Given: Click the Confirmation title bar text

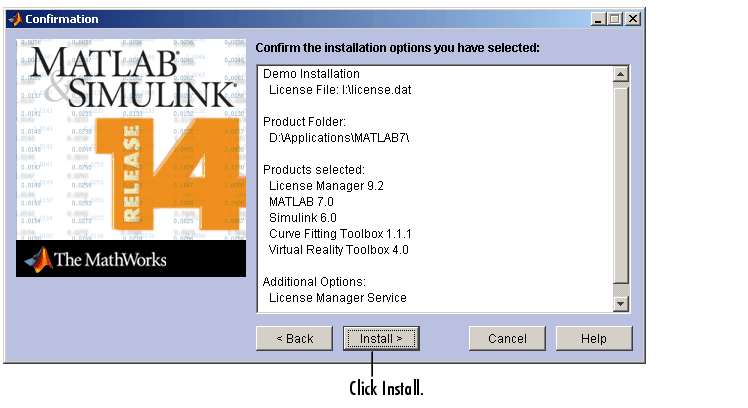Looking at the screenshot, I should click(x=62, y=19).
